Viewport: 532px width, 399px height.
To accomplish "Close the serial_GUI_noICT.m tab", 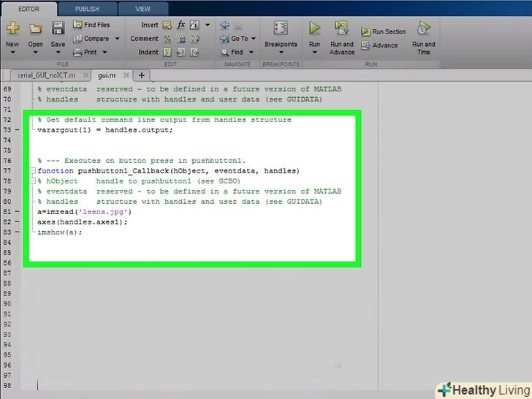I will (x=86, y=75).
